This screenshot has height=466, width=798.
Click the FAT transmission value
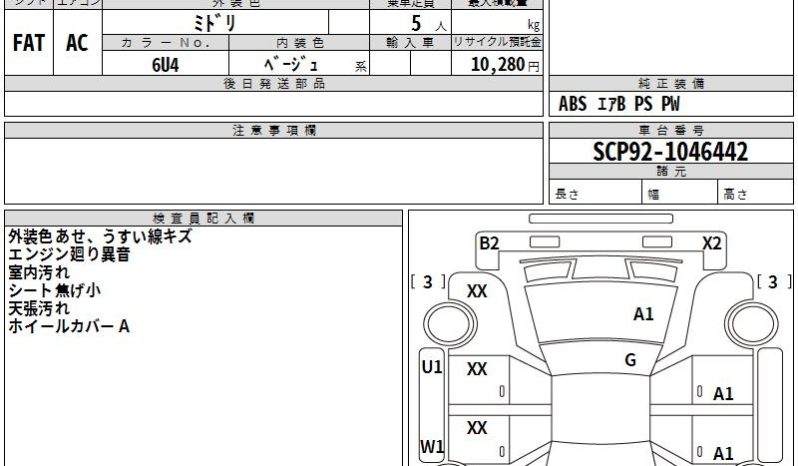click(28, 43)
